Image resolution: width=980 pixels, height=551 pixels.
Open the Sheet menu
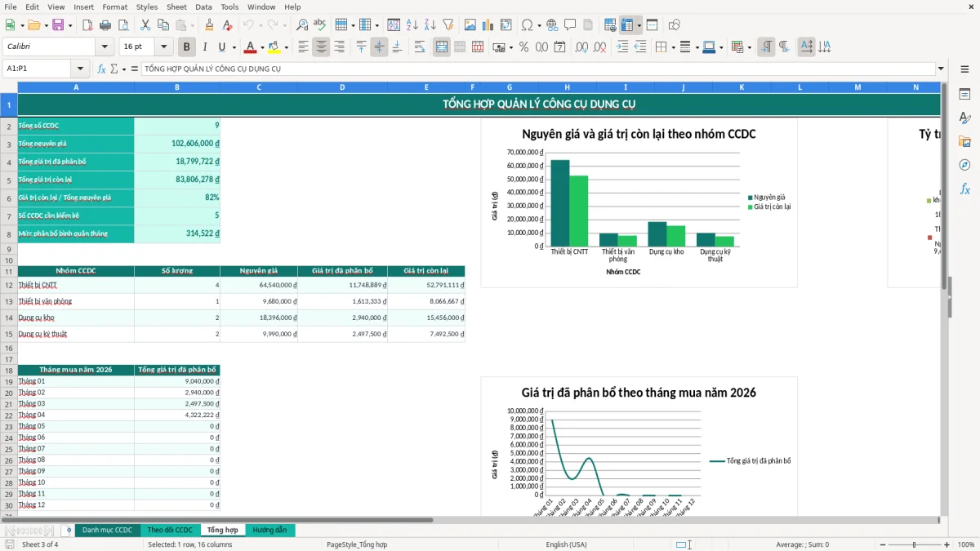[x=176, y=7]
